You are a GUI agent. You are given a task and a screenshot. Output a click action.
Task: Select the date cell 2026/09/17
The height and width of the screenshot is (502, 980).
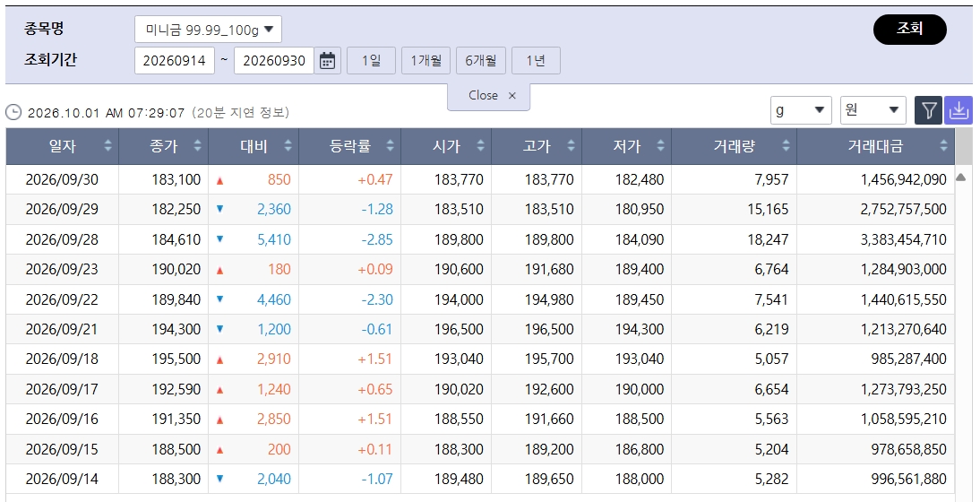point(62,389)
